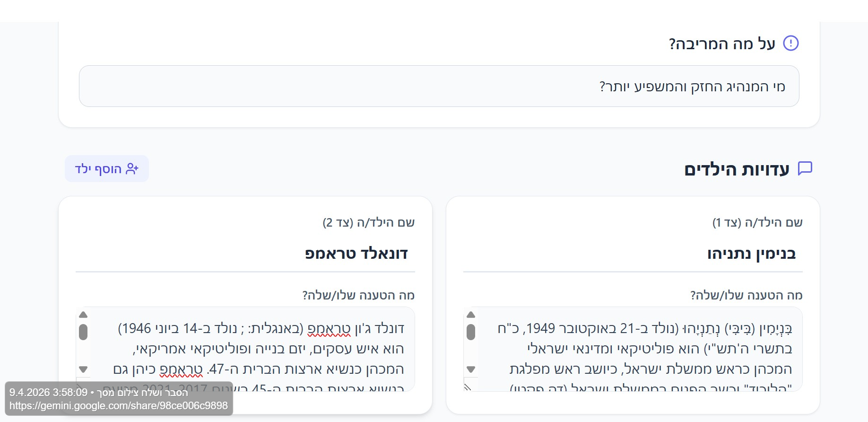Click the שם הילד/ה (צד 2) label

369,222
